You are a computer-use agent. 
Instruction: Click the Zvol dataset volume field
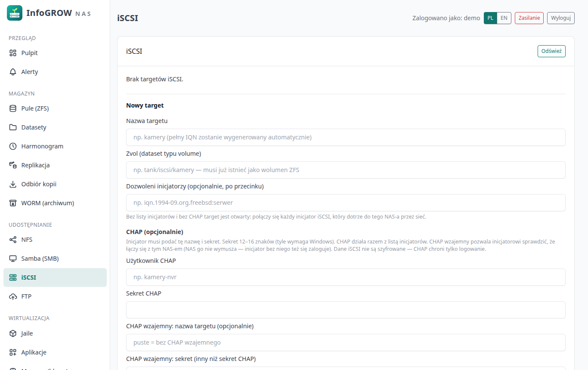[x=346, y=170]
